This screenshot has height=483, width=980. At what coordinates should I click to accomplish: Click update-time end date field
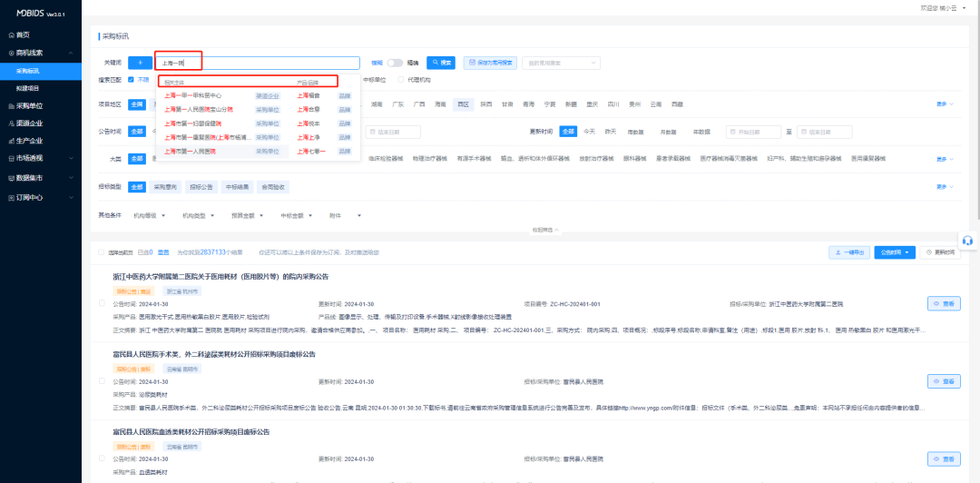click(824, 132)
